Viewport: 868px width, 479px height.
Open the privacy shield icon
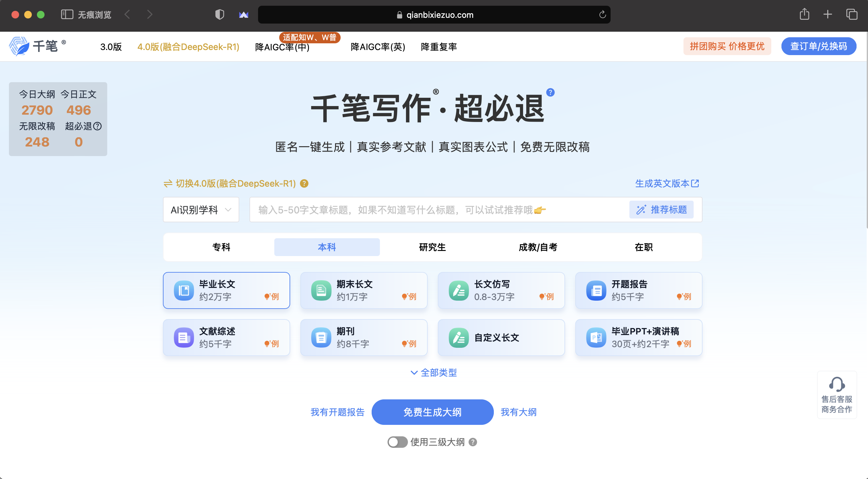[220, 15]
